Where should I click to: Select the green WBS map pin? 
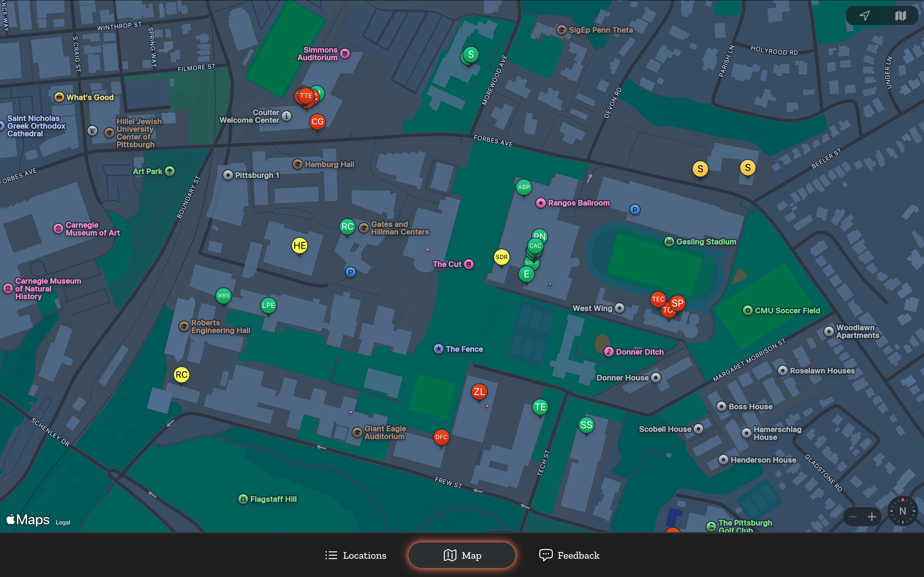click(x=223, y=295)
